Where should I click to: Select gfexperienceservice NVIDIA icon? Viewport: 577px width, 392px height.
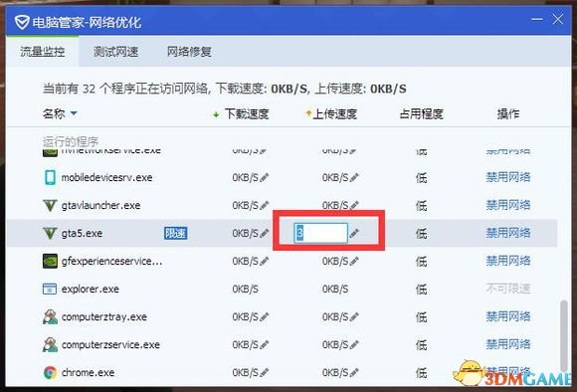pos(50,262)
